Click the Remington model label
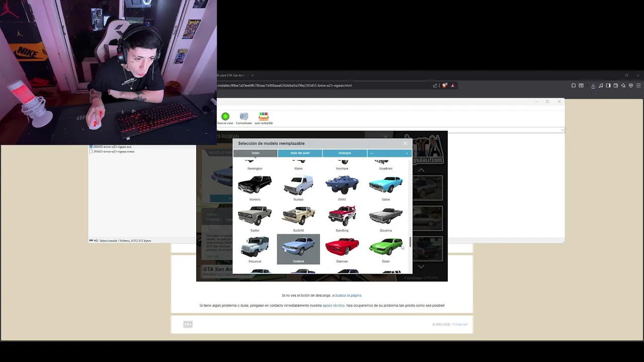Image resolution: width=644 pixels, height=362 pixels. point(255,168)
